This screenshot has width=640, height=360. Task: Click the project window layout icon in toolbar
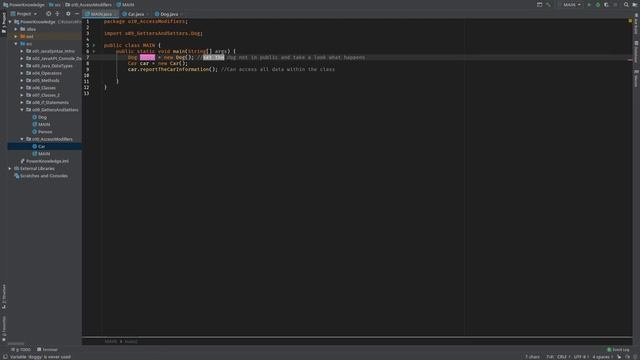point(539,5)
